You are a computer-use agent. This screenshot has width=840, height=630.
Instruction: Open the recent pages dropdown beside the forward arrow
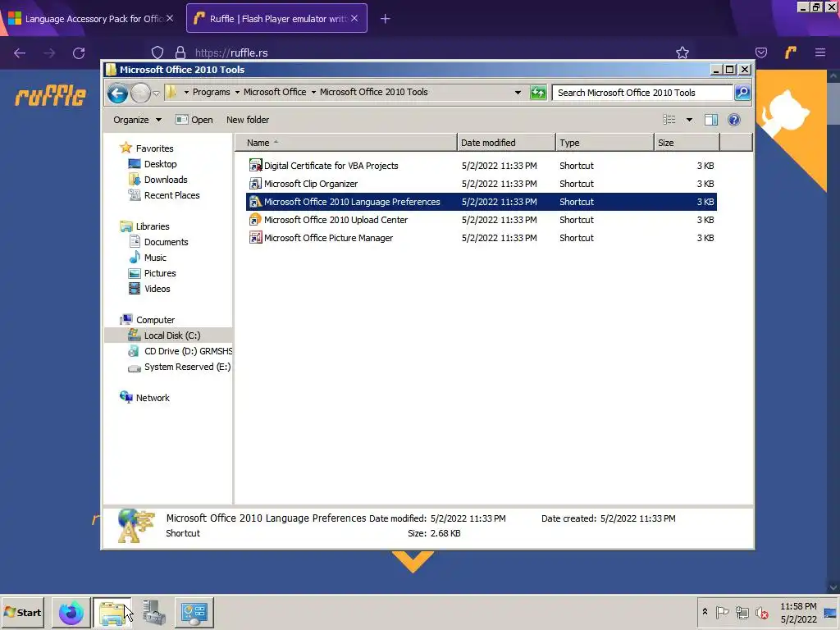(x=156, y=94)
